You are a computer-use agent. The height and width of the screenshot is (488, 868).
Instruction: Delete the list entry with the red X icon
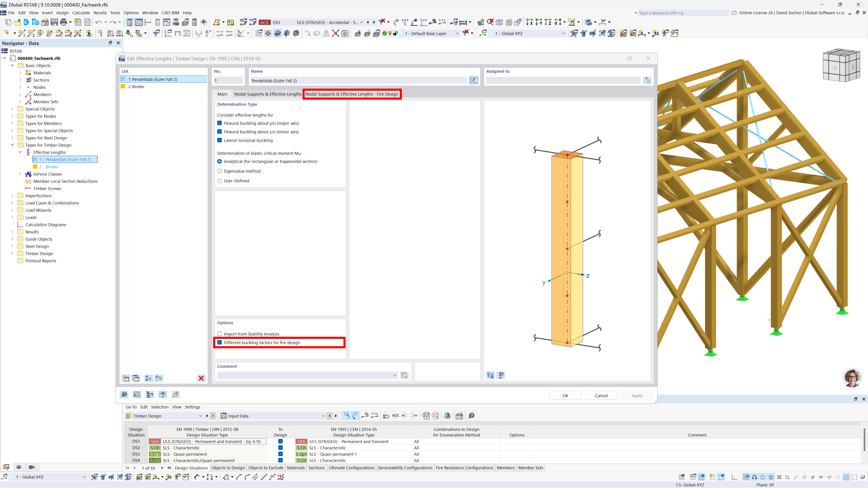201,378
